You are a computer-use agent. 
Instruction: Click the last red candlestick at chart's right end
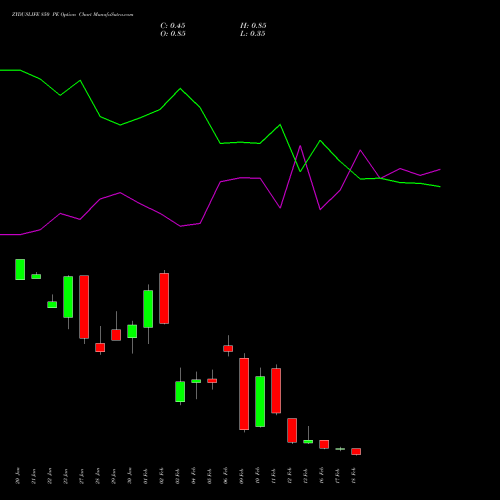(356, 452)
